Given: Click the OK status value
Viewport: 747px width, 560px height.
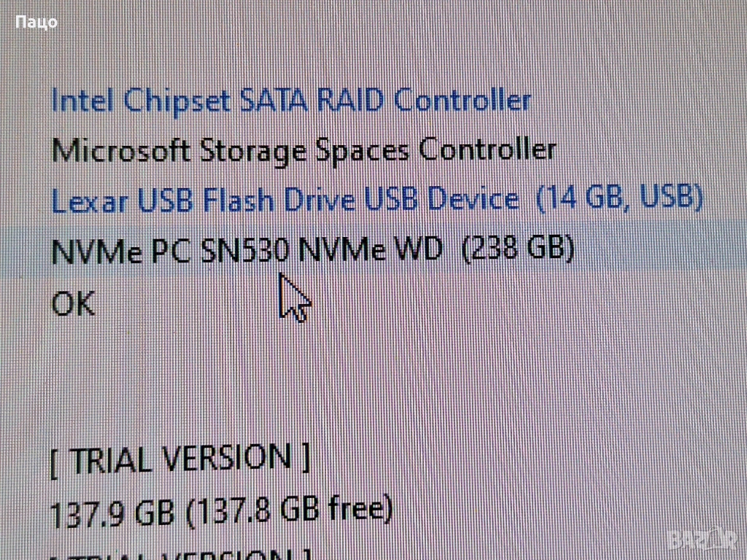Looking at the screenshot, I should (x=73, y=304).
